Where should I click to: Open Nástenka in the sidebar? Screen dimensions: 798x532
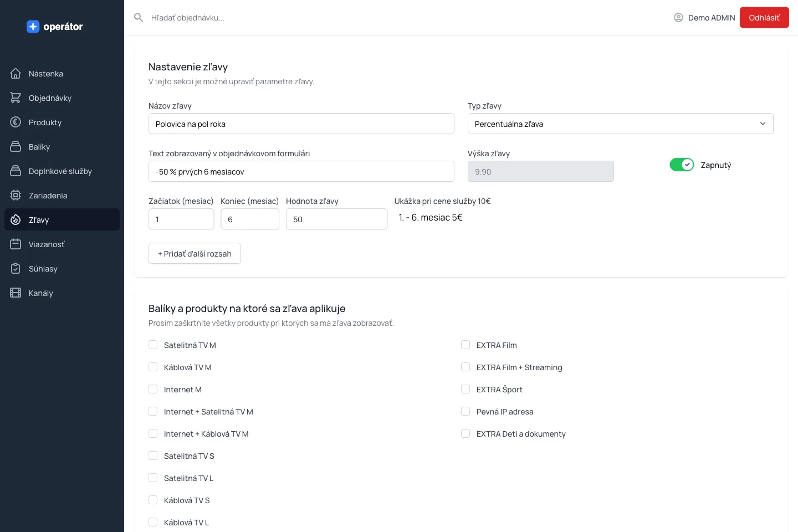point(62,73)
